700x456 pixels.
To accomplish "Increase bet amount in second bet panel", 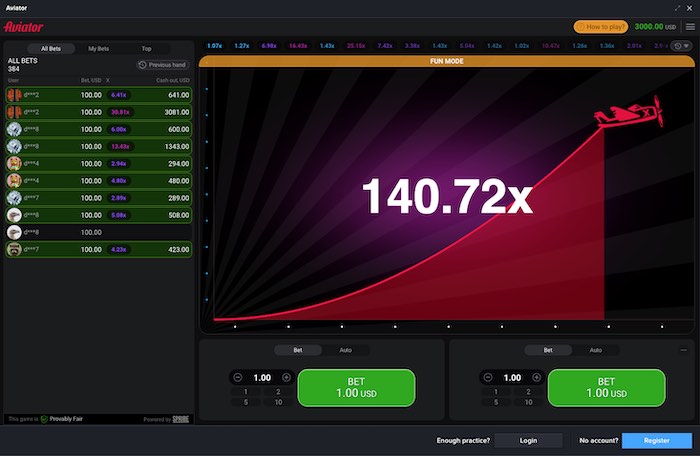I will tap(537, 378).
